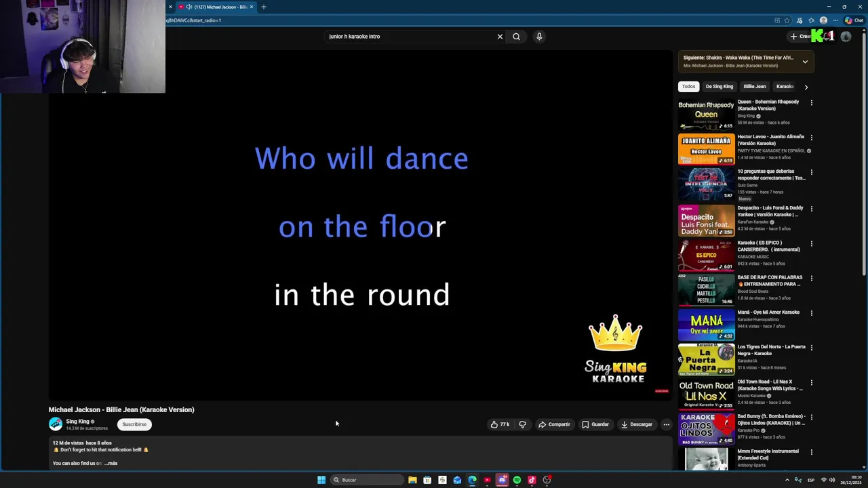Open Ojitos Lindos karaoke thumbnail
Viewport: 868px width, 488px height.
click(706, 428)
